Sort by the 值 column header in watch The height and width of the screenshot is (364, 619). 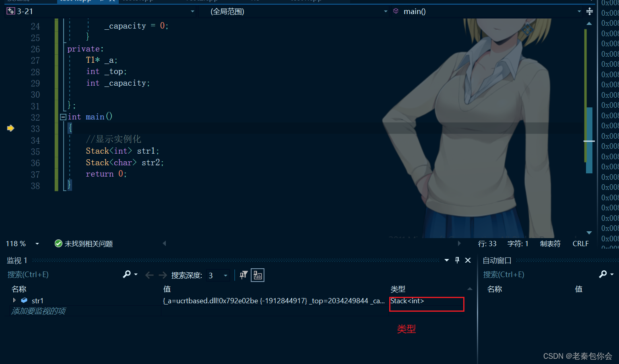pyautogui.click(x=167, y=289)
